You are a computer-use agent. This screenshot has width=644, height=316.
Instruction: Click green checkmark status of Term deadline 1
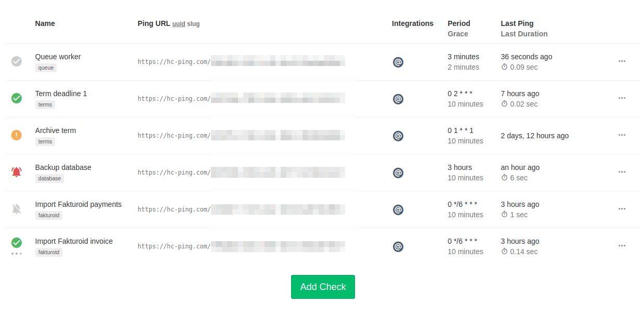click(x=17, y=98)
